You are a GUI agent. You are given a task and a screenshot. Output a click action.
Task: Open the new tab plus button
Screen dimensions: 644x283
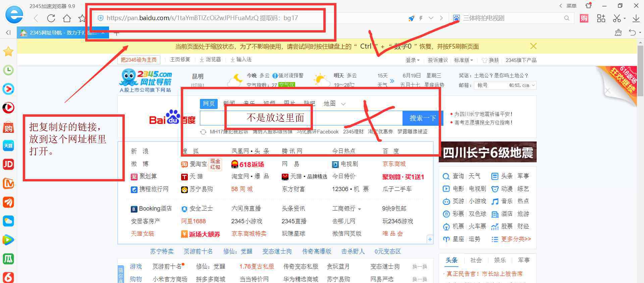point(116,33)
